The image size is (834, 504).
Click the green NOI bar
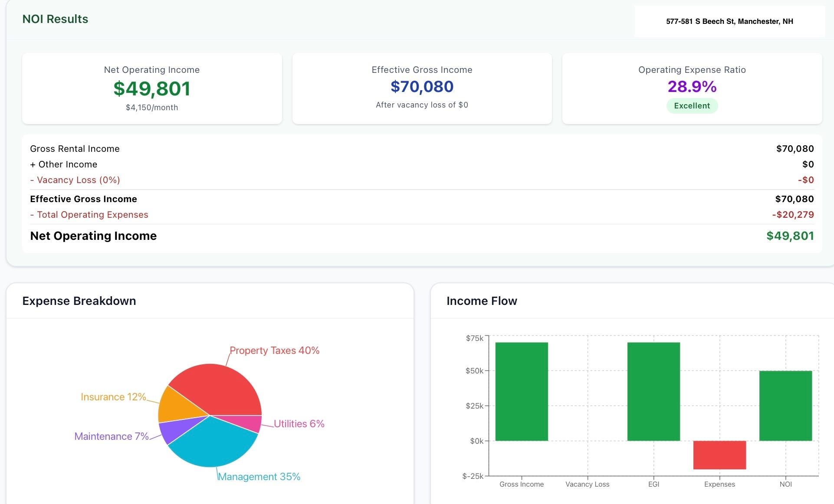pyautogui.click(x=785, y=406)
